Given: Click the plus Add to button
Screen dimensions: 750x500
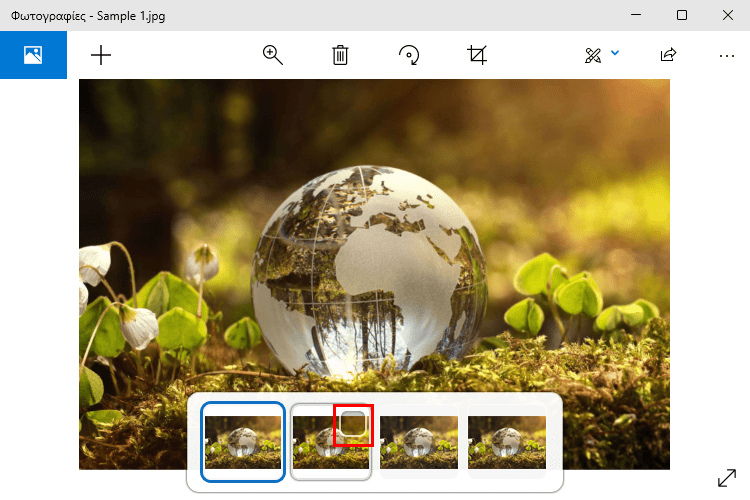Looking at the screenshot, I should point(101,56).
